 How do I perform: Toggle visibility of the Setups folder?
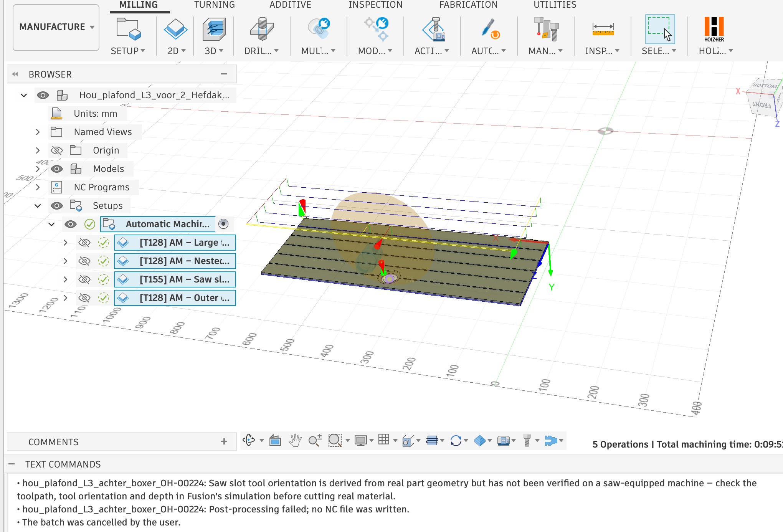[57, 206]
